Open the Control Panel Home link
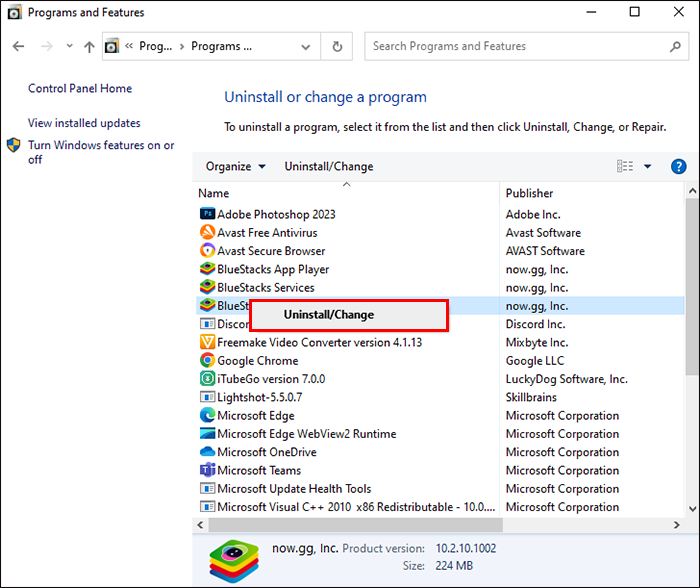The image size is (700, 588). click(x=80, y=88)
